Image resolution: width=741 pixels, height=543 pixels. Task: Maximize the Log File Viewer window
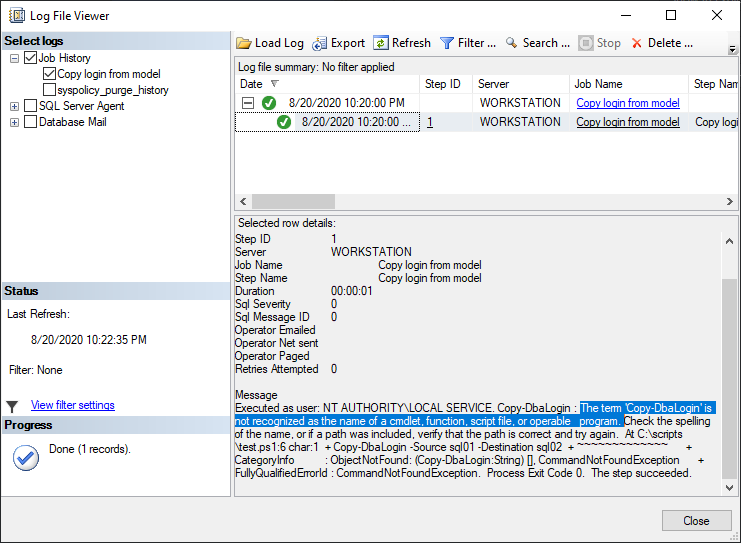[x=671, y=15]
